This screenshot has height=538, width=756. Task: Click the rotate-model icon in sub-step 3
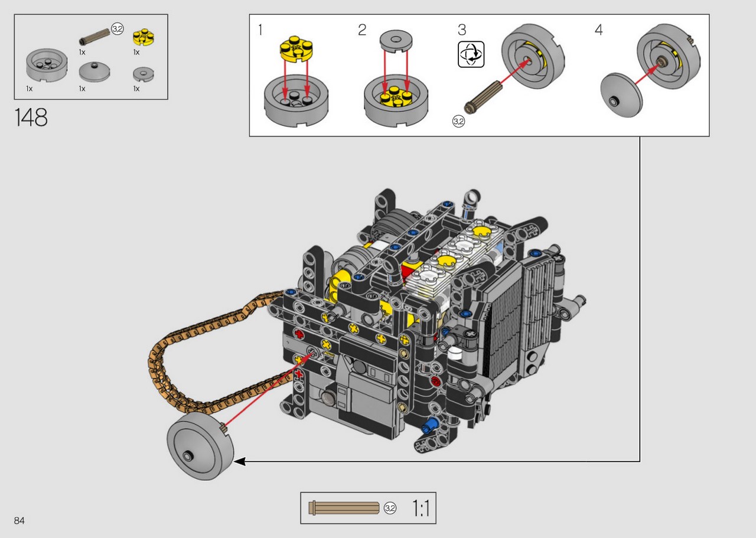[471, 54]
